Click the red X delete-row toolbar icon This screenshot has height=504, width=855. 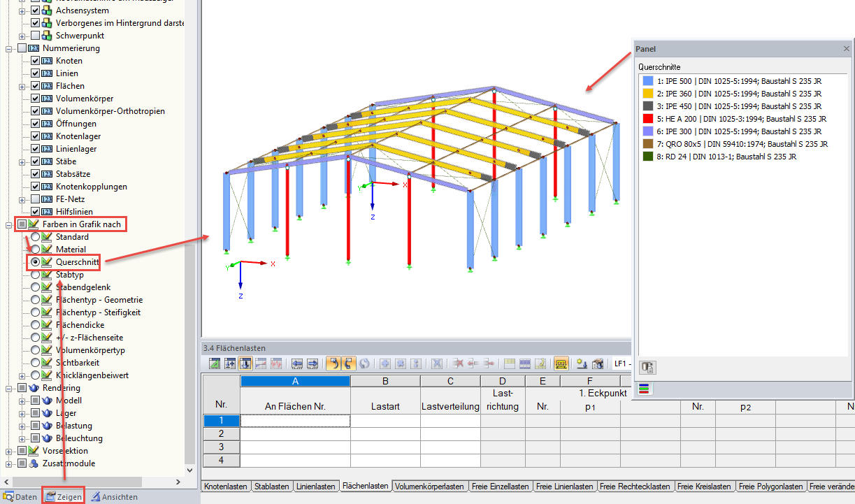click(459, 363)
